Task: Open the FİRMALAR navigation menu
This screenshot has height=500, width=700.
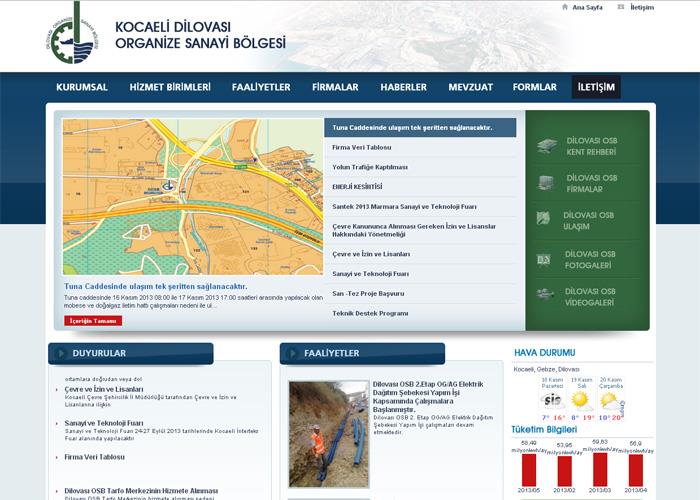Action: click(335, 87)
